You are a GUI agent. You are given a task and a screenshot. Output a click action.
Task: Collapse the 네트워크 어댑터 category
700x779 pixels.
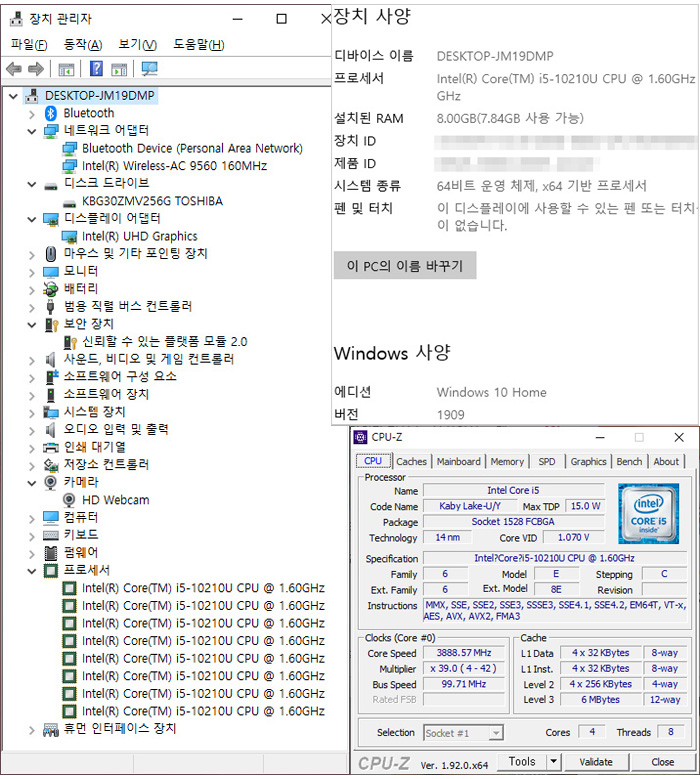32,132
